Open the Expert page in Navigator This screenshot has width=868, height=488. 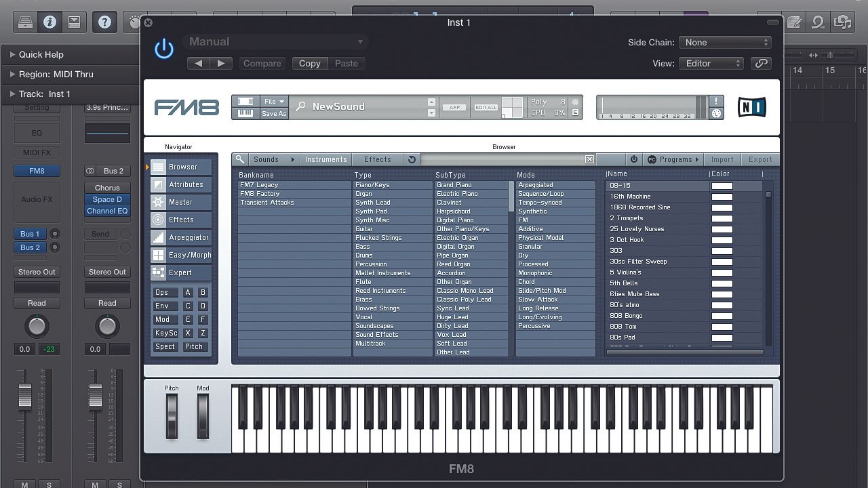181,272
